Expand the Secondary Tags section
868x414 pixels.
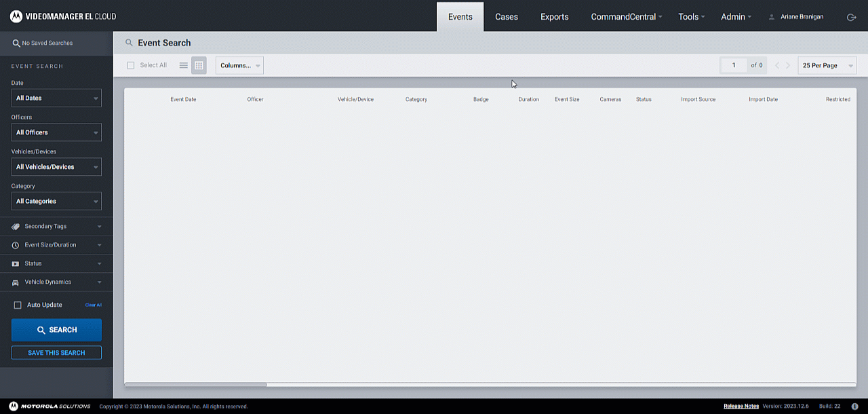[x=56, y=226]
